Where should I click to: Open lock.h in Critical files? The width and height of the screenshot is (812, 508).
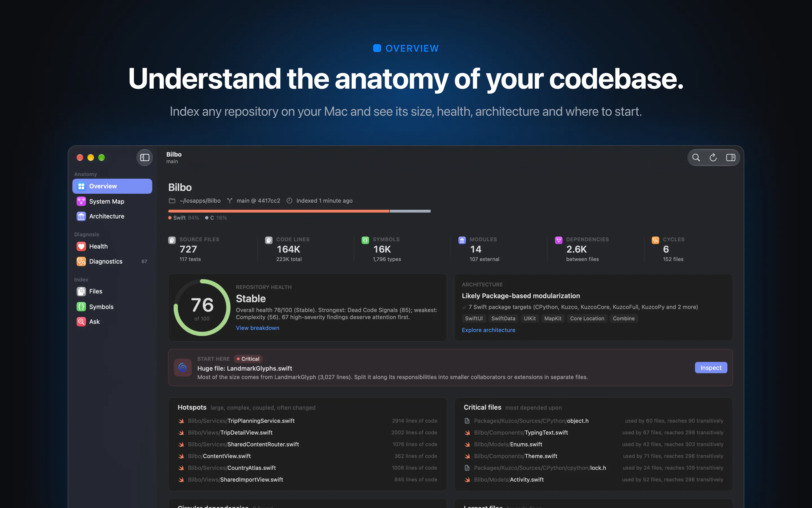pos(593,468)
